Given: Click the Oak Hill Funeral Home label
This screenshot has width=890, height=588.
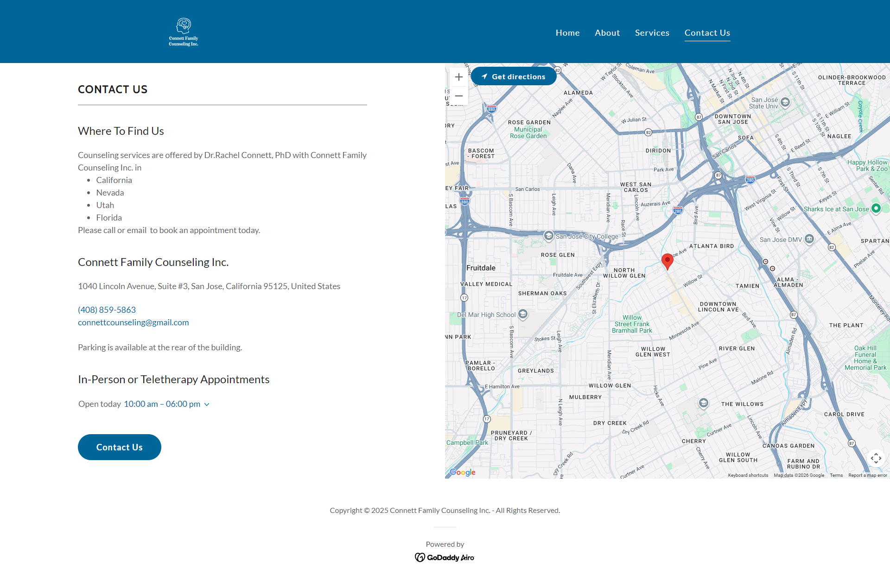Looking at the screenshot, I should (865, 358).
